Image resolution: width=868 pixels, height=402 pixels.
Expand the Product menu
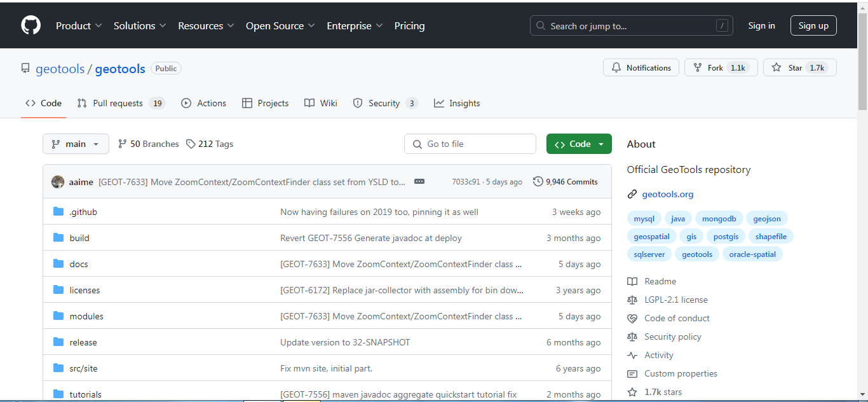pos(79,26)
